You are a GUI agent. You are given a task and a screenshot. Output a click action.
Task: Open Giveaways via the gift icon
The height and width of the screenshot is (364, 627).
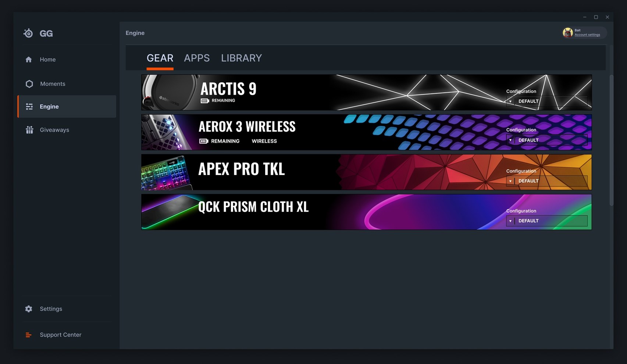(29, 130)
